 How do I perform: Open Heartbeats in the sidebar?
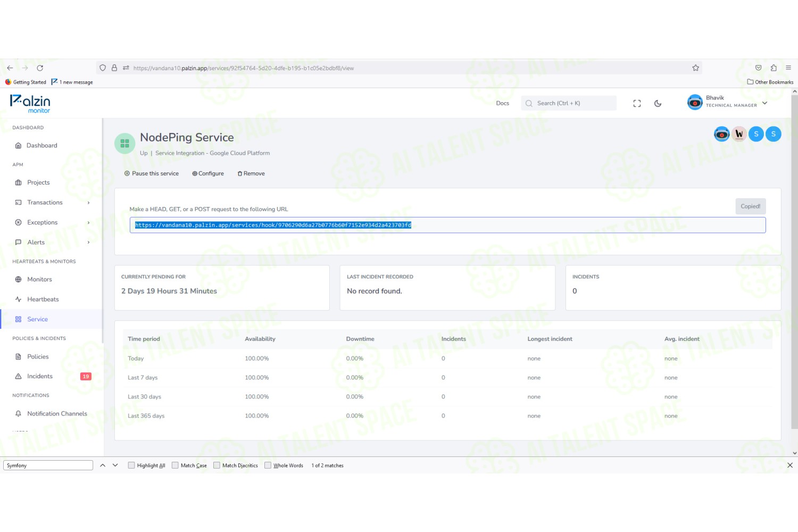tap(43, 300)
